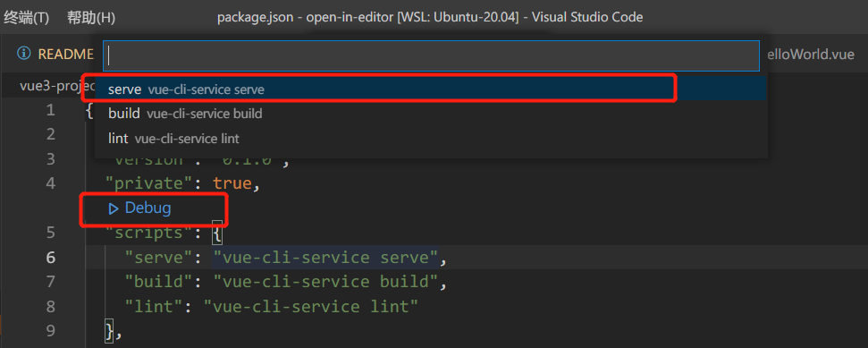Click the true value on line 4
Screen dimensions: 868x348
(232, 183)
